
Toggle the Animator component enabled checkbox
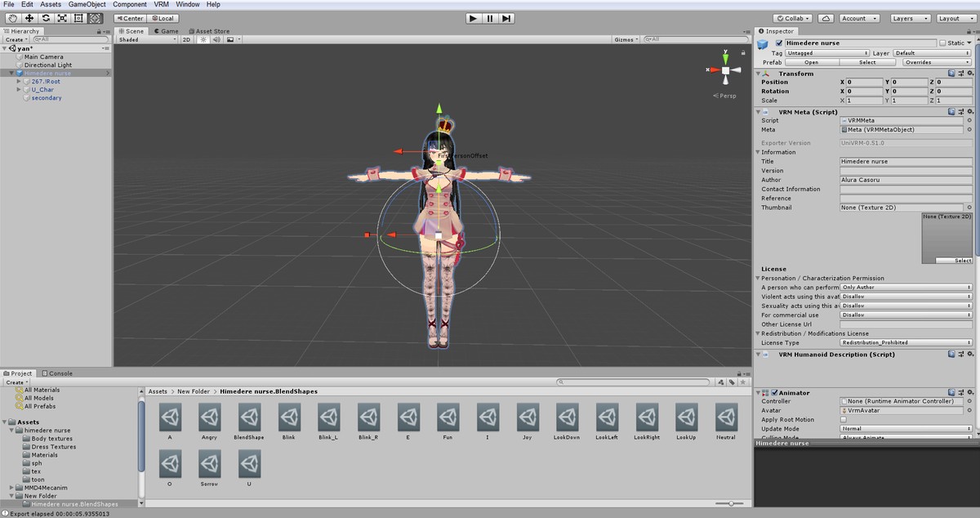[774, 392]
